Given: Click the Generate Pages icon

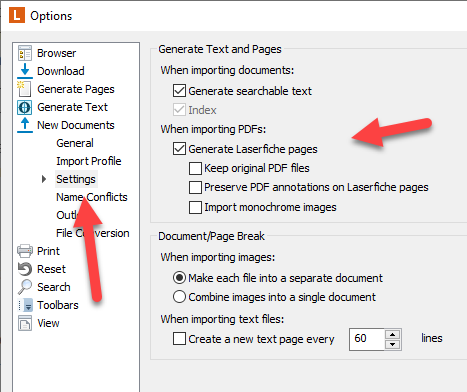Looking at the screenshot, I should [x=25, y=89].
